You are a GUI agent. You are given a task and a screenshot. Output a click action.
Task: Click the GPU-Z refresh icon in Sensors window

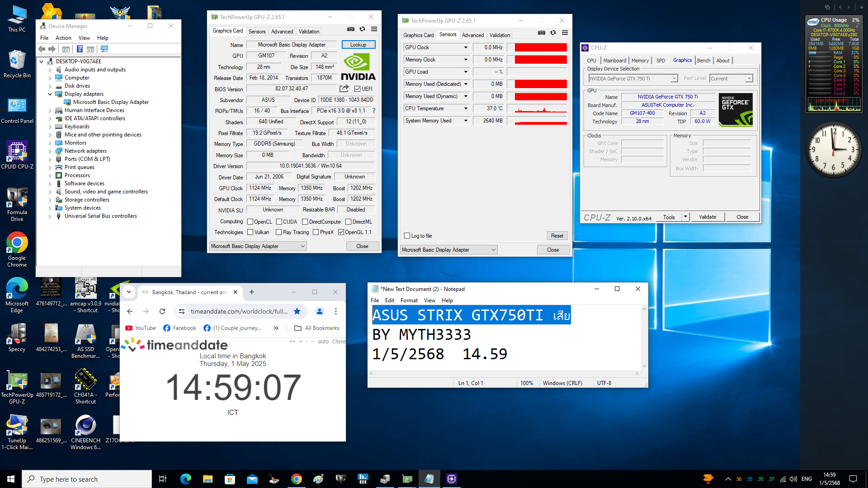pos(553,33)
